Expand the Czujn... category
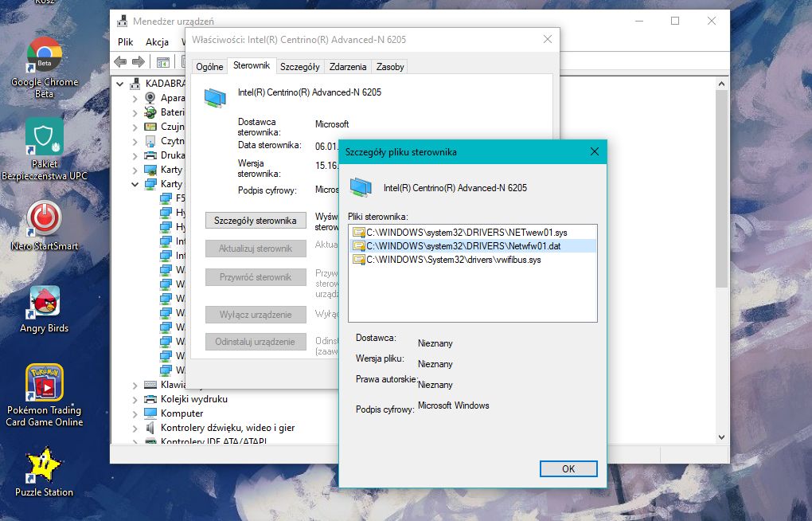Viewport: 812px width, 521px height. [x=135, y=127]
